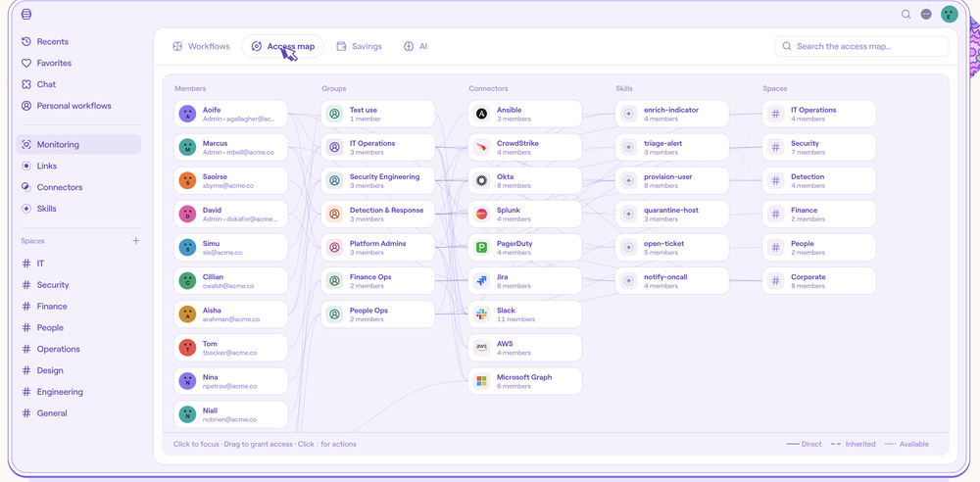Viewport: 980px width, 482px height.
Task: Click Saoirse's member avatar
Action: point(187,180)
